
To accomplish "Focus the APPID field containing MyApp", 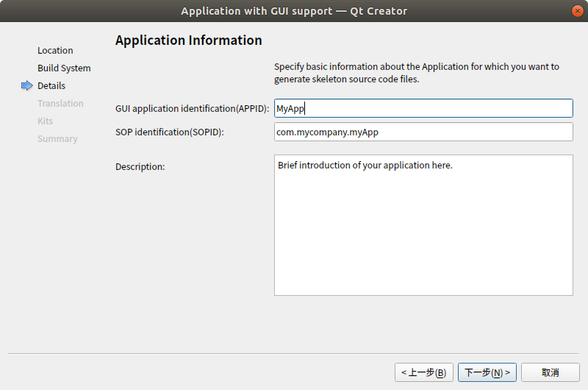I will click(x=423, y=108).
